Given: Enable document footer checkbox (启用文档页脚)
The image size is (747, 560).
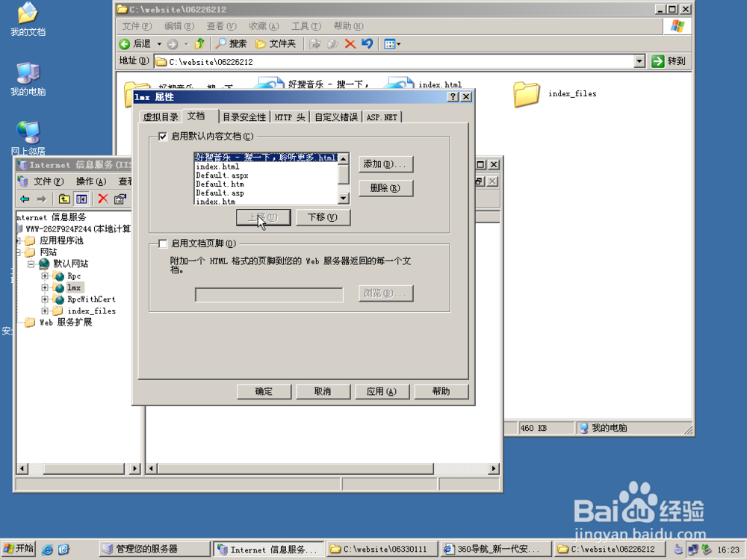Looking at the screenshot, I should click(162, 244).
